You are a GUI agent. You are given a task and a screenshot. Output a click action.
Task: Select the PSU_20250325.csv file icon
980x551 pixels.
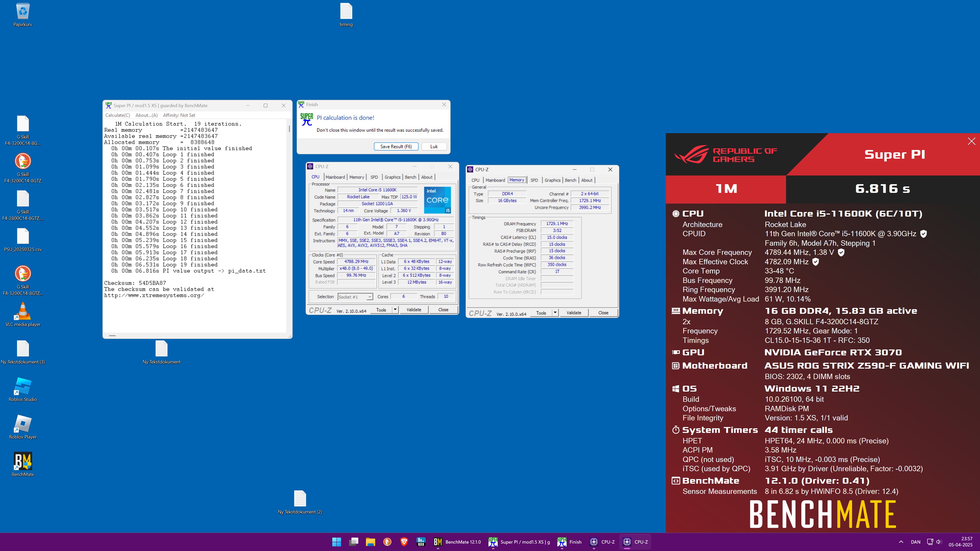click(x=23, y=240)
